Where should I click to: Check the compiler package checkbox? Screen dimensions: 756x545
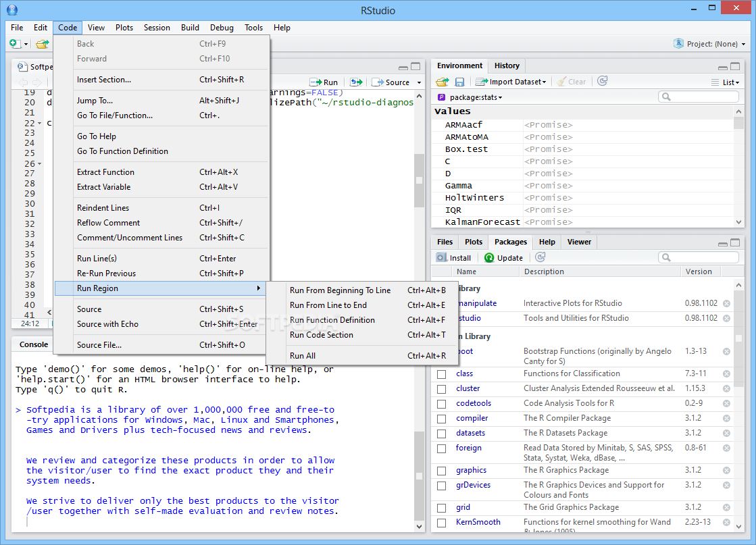tap(442, 419)
